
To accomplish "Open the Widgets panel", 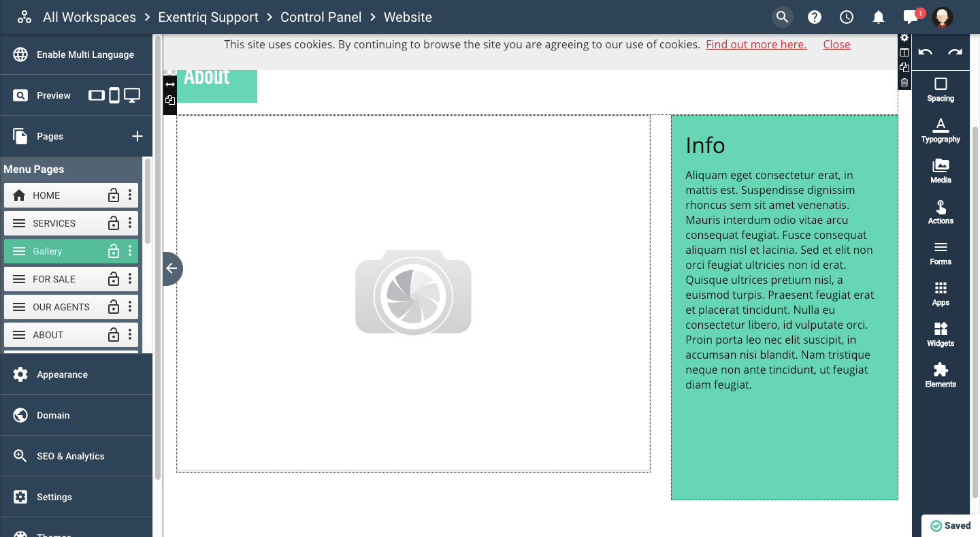I will pyautogui.click(x=941, y=334).
